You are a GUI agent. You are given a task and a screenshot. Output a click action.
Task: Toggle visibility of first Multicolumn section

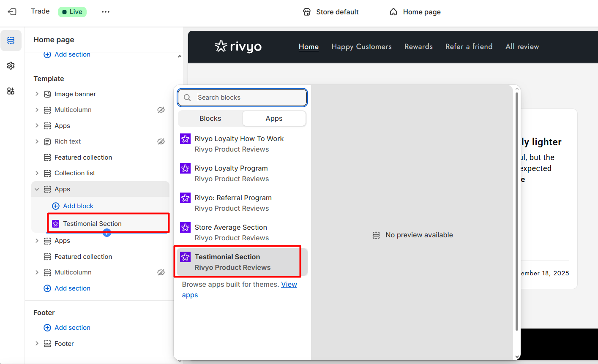point(161,110)
